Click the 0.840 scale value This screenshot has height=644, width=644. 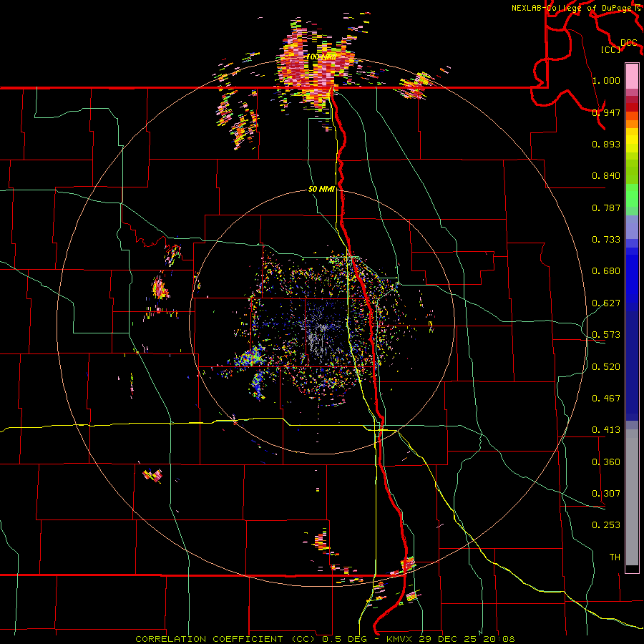click(606, 176)
